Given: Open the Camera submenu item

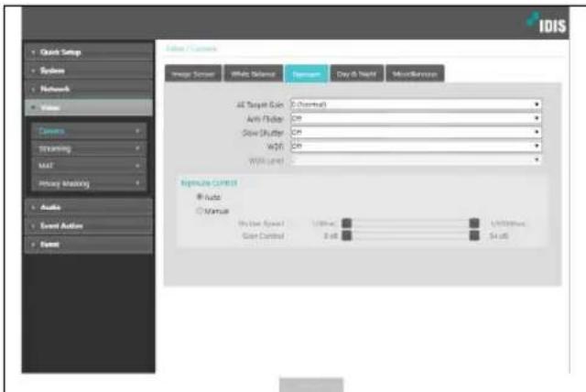Looking at the screenshot, I should 89,131.
